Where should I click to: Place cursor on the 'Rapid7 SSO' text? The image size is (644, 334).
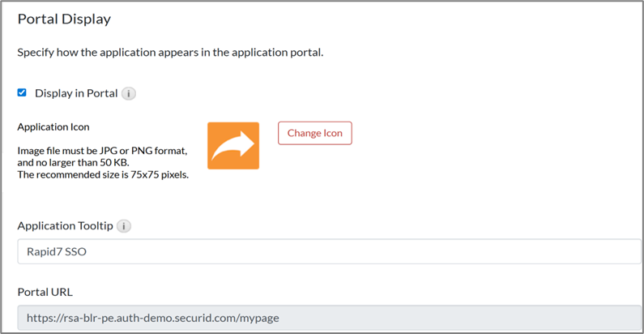pos(56,251)
